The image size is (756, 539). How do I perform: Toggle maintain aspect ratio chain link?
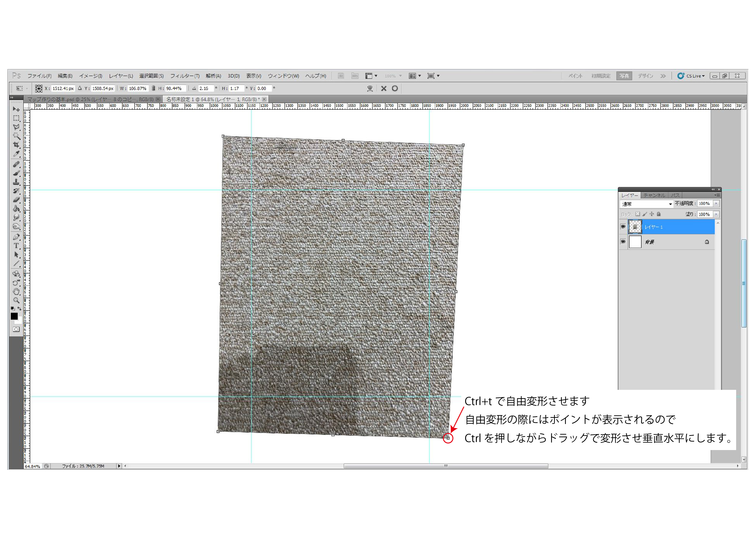click(x=153, y=88)
